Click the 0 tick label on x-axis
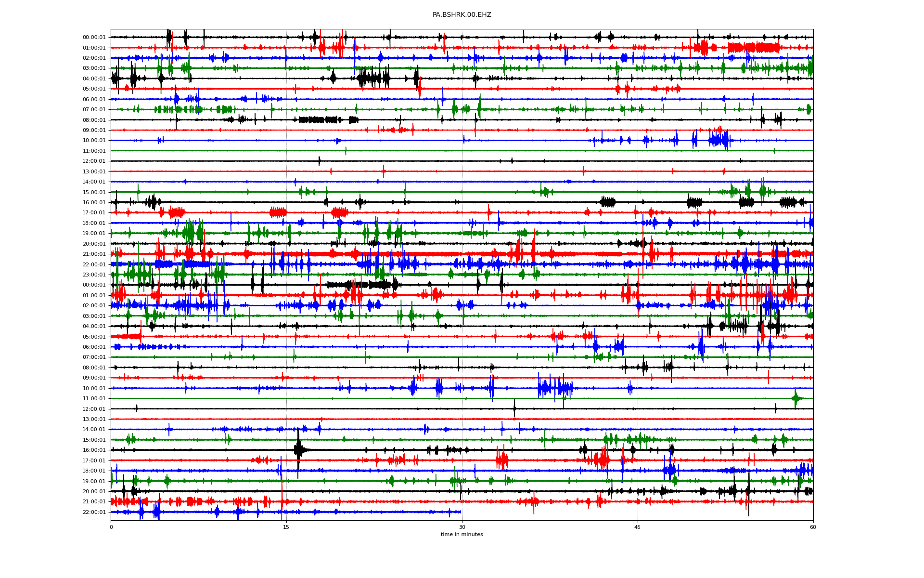924x578 pixels. click(x=111, y=527)
